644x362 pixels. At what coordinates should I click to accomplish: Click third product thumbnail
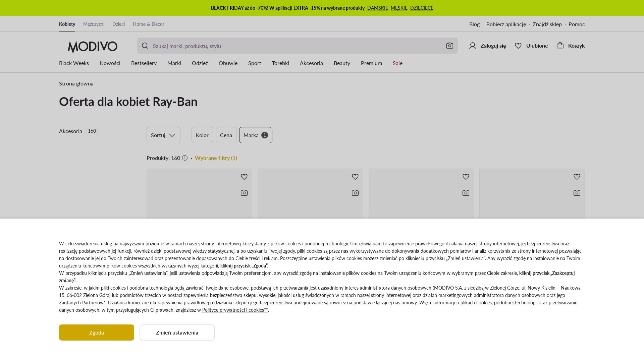[x=421, y=194]
